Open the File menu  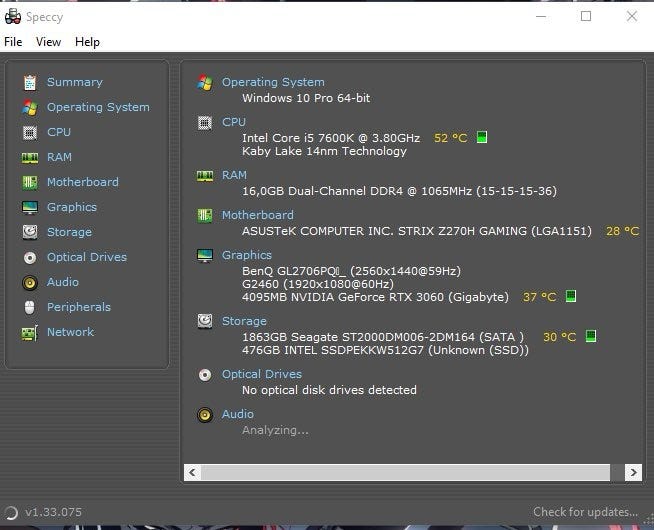coord(13,42)
